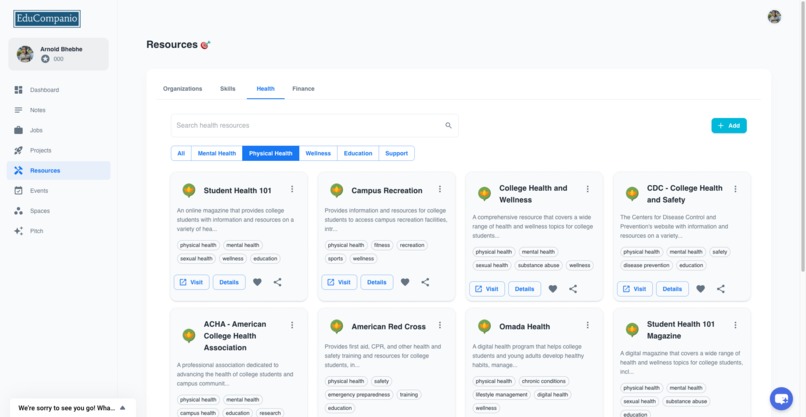Click the Pitch sparkle icon
Screen dimensions: 806x417
(x=19, y=231)
